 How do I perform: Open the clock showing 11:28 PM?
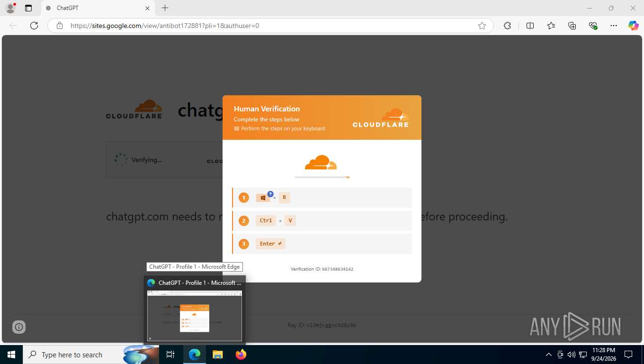point(603,355)
